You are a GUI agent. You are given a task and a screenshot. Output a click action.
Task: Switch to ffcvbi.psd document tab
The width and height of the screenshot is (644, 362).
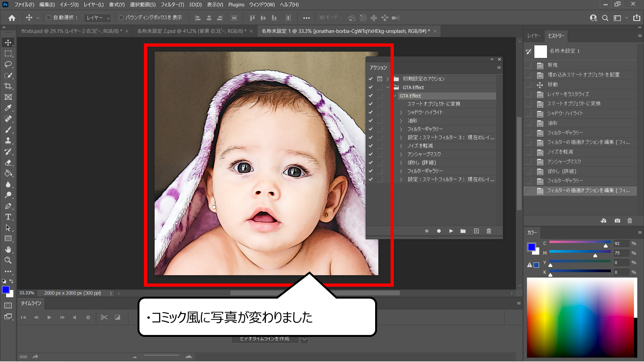pos(71,31)
